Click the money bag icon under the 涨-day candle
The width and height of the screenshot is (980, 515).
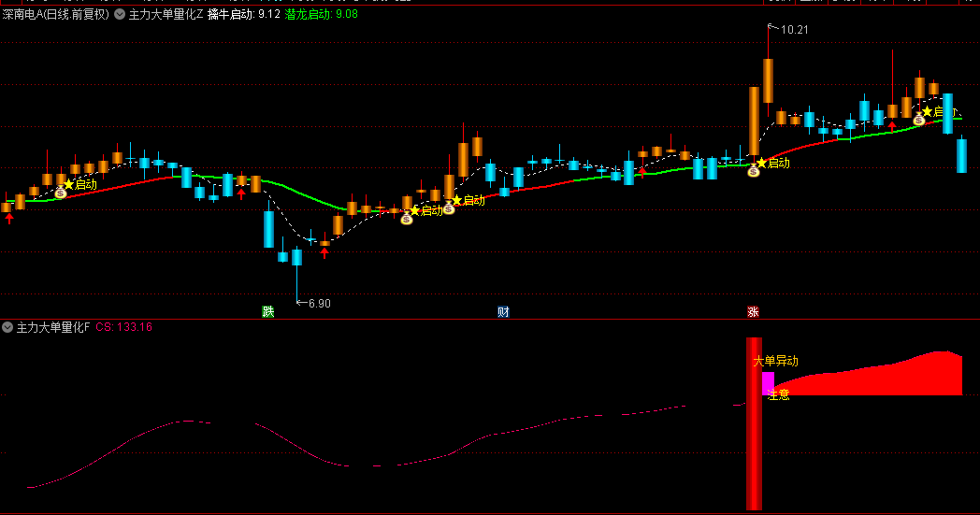coord(754,171)
